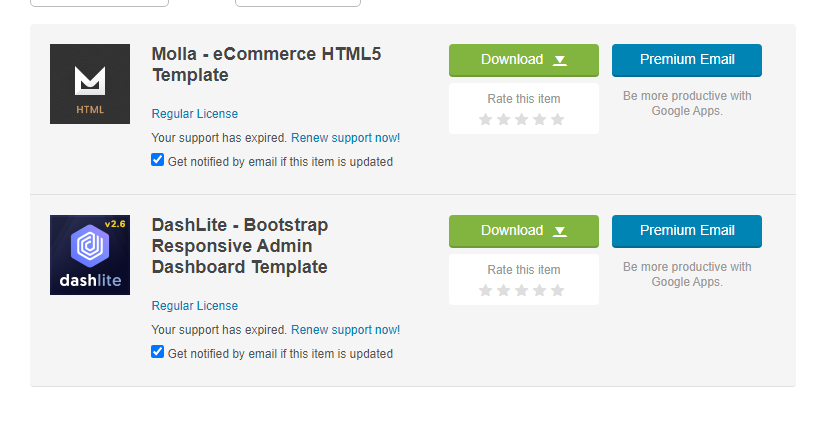Click 'Get notified by email' label for Molla
Image resolution: width=827 pixels, height=422 pixels.
[x=280, y=162]
